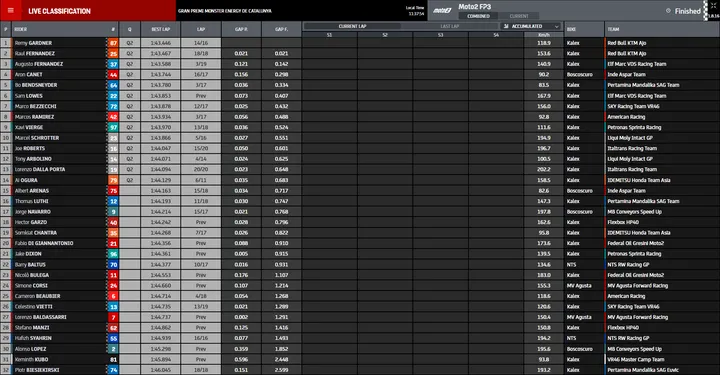Image resolution: width=720 pixels, height=375 pixels.
Task: Open the hamburger menu icon
Action: tap(11, 11)
